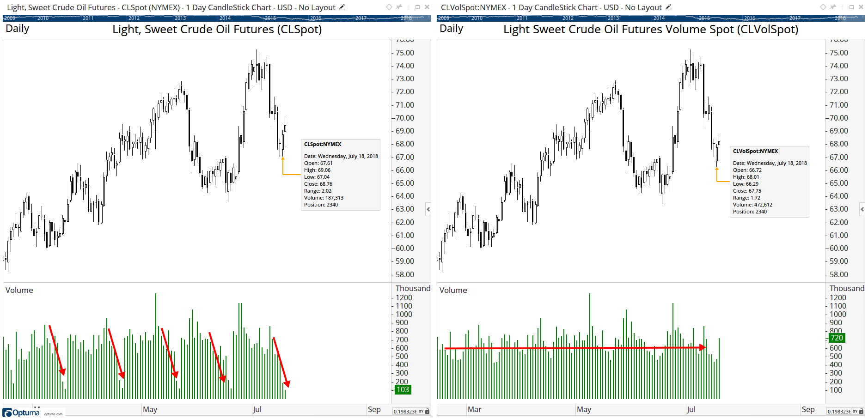
Task: Click the Volume label in CLSpot lower pane
Action: click(x=19, y=290)
